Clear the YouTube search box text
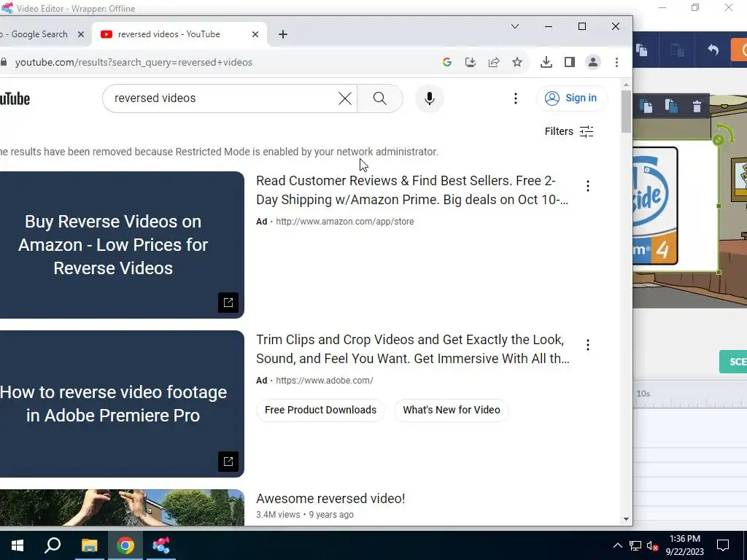Viewport: 747px width, 560px height. coord(345,98)
